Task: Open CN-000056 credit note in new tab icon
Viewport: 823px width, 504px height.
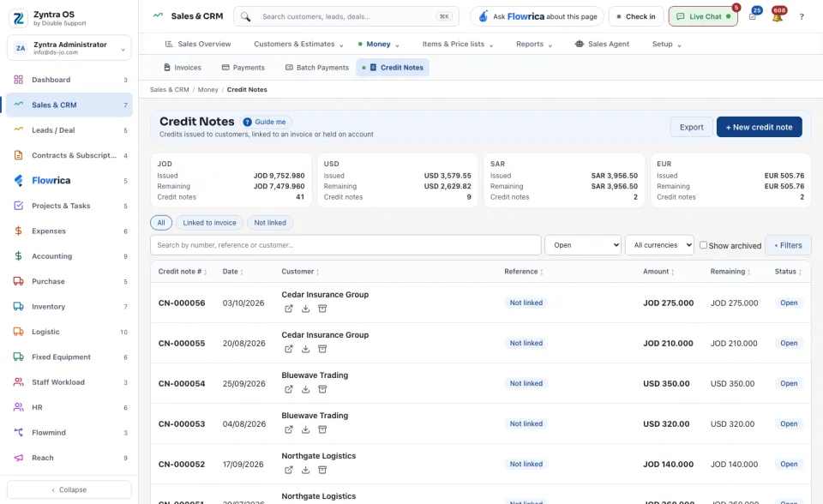Action: 289,309
